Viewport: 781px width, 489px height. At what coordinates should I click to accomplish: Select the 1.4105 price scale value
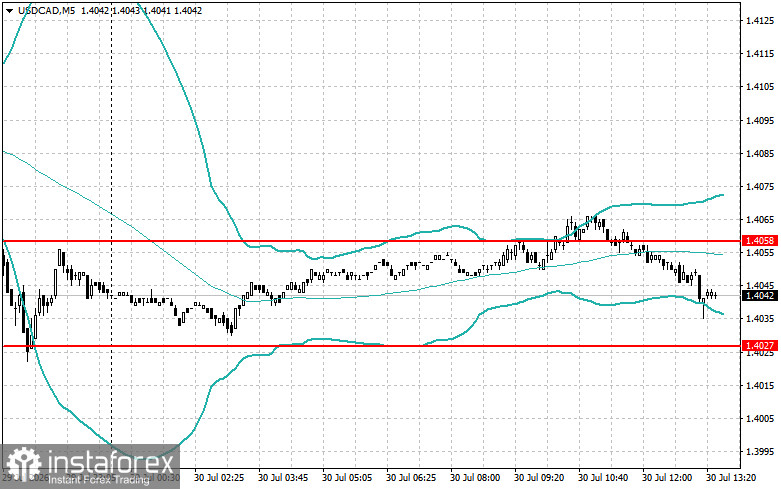click(760, 87)
